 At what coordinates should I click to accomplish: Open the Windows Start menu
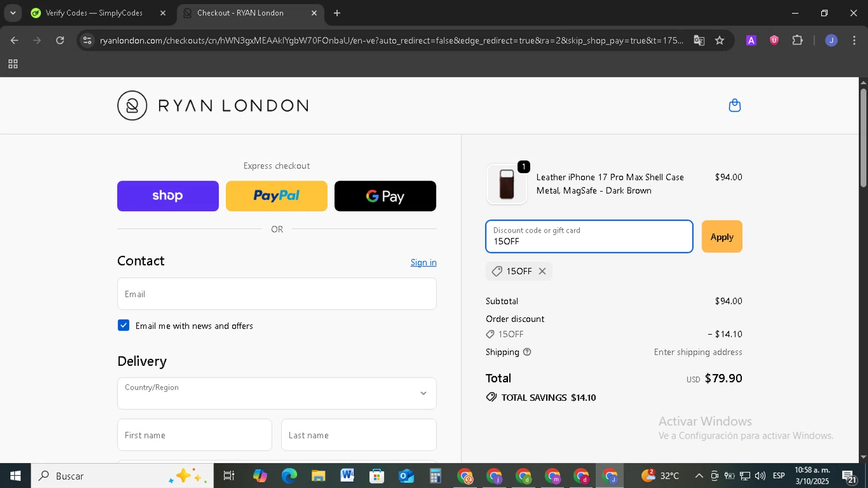click(x=15, y=476)
